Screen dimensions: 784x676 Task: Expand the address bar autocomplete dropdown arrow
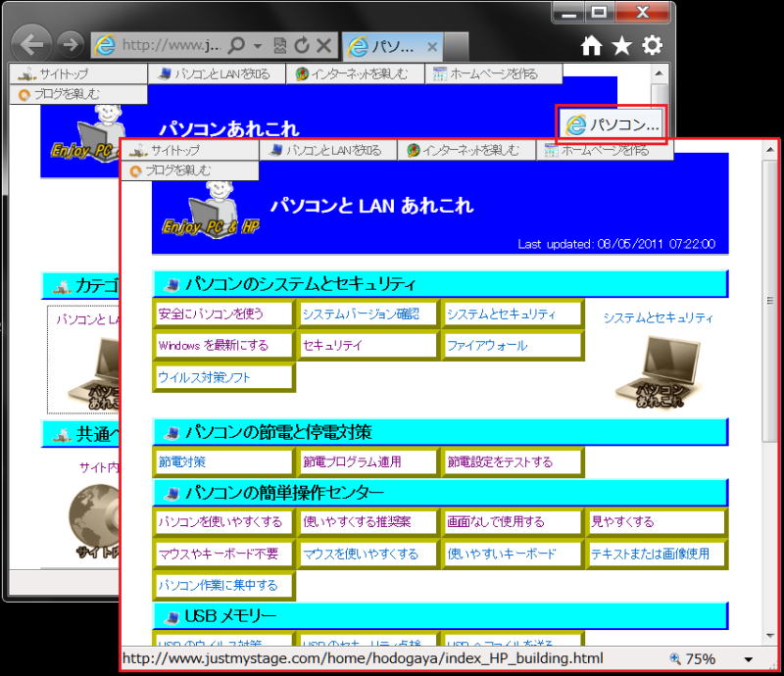(257, 45)
